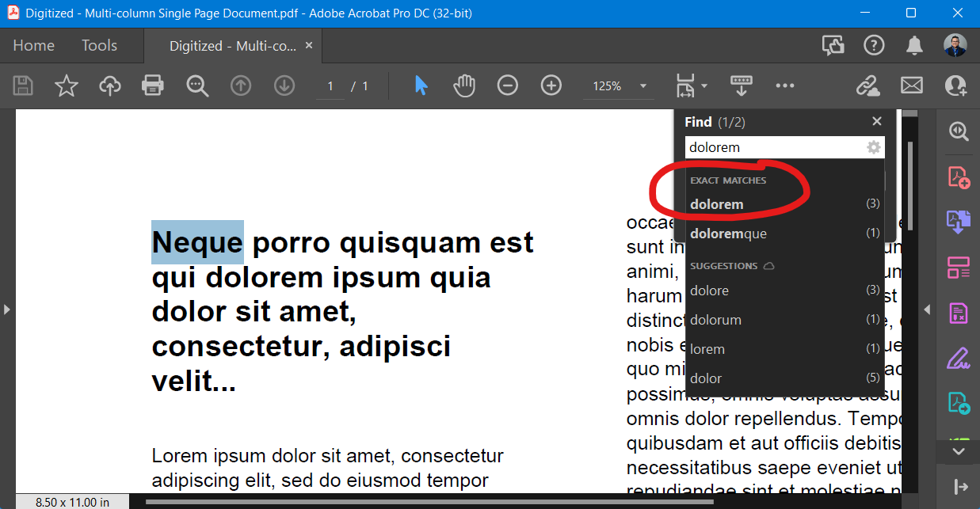Collapse the right tools pane arrow
Image resolution: width=980 pixels, height=509 pixels.
[x=926, y=310]
